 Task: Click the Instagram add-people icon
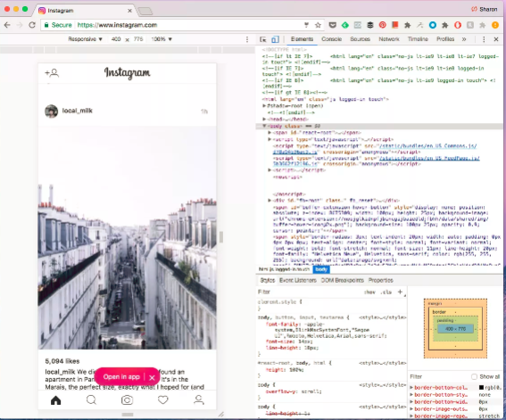pos(52,73)
